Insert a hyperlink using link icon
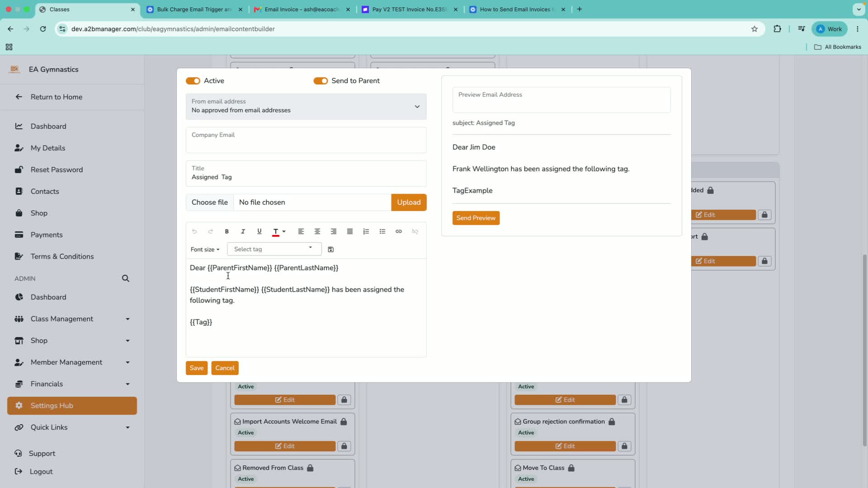This screenshot has width=868, height=488. (398, 231)
